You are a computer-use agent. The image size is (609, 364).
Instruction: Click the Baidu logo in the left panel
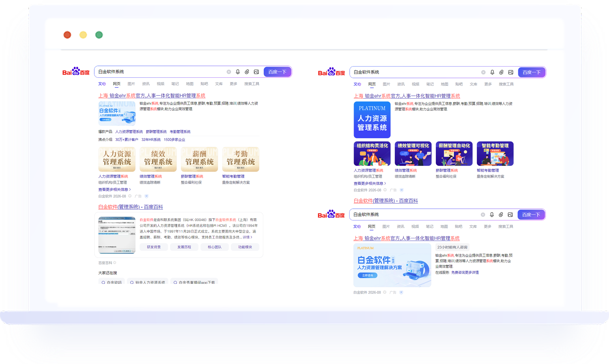pyautogui.click(x=76, y=71)
